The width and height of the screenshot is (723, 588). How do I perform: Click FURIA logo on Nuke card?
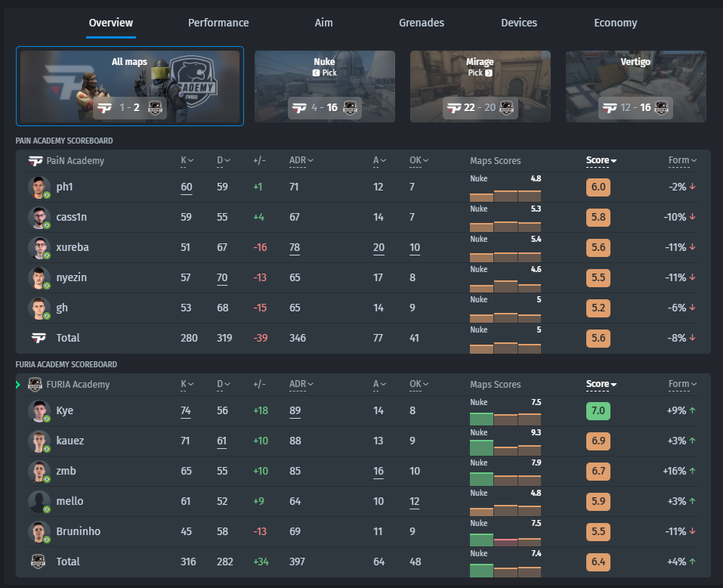(x=351, y=108)
